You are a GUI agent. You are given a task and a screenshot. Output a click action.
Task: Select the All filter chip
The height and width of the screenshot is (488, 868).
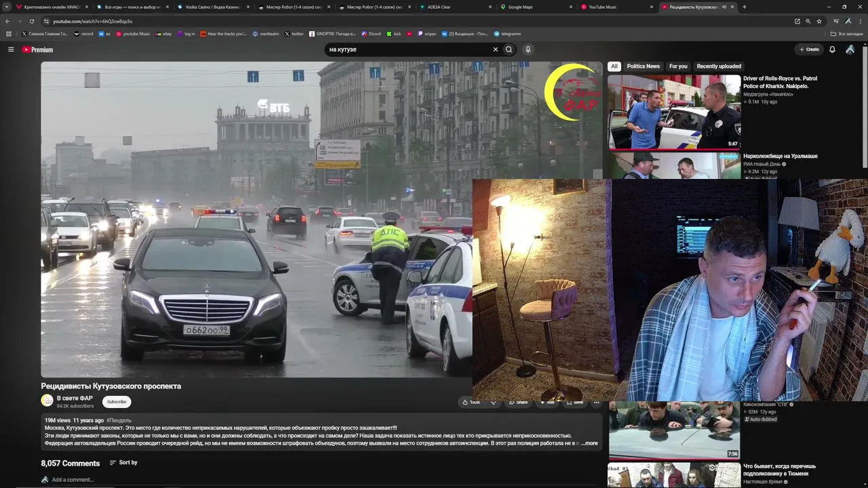(x=614, y=66)
